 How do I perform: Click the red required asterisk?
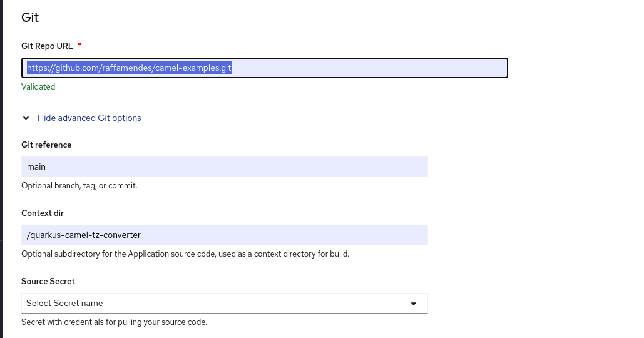79,46
